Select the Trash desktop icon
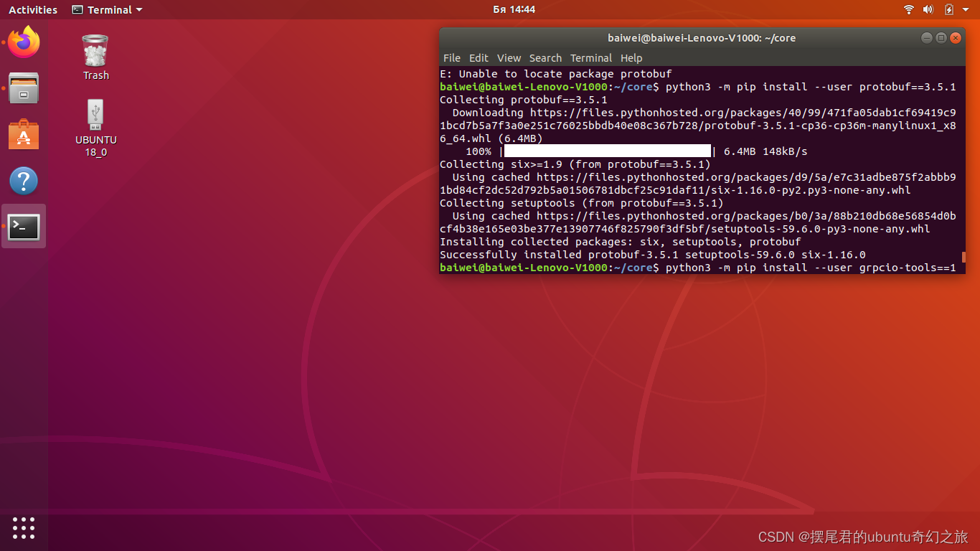 (95, 57)
